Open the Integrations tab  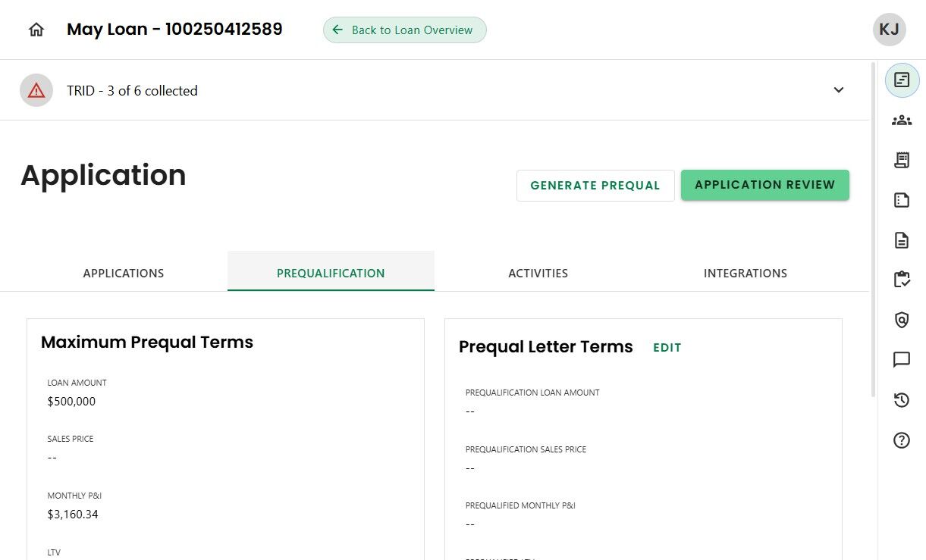(745, 273)
